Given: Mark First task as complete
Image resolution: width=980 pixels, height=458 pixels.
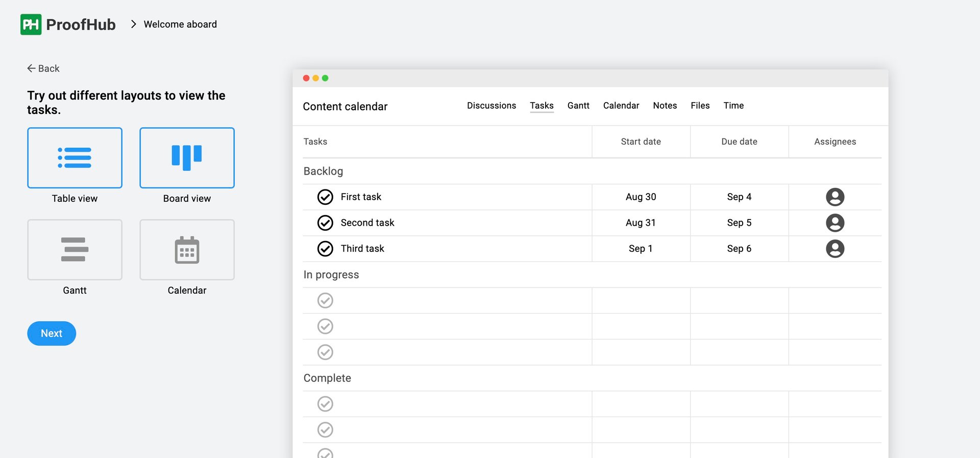Looking at the screenshot, I should pos(325,197).
